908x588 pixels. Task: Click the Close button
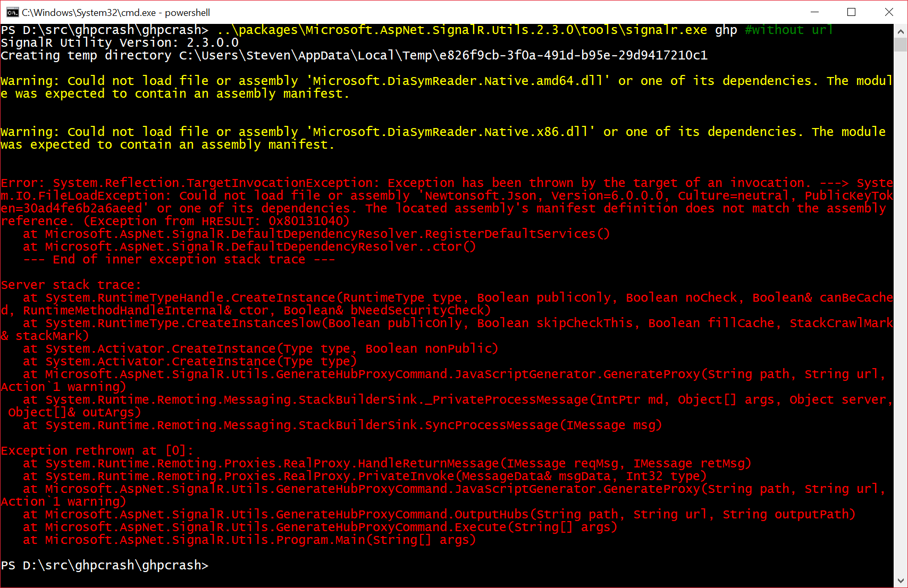click(x=889, y=12)
